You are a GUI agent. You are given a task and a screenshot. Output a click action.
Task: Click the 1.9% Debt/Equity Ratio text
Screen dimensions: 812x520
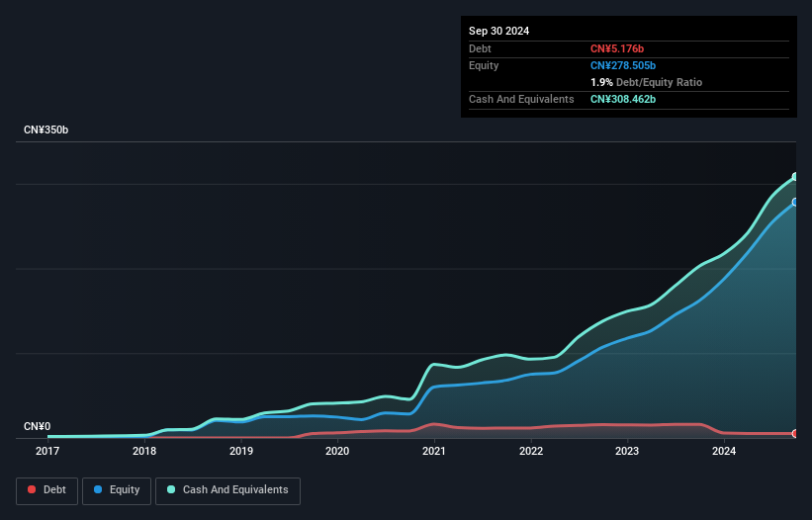tap(646, 82)
